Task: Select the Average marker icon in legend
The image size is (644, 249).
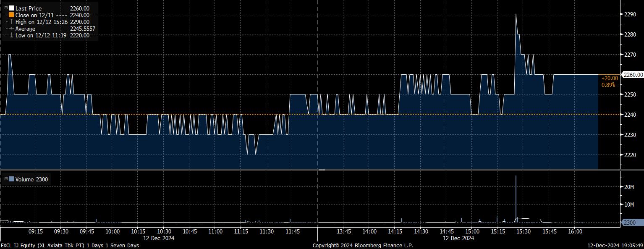Action: click(11, 29)
